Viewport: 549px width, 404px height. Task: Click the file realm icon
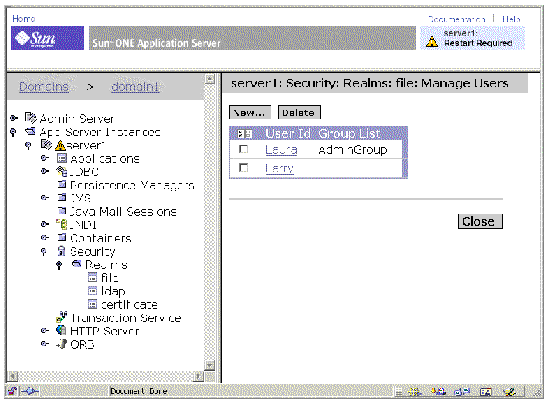pos(92,277)
